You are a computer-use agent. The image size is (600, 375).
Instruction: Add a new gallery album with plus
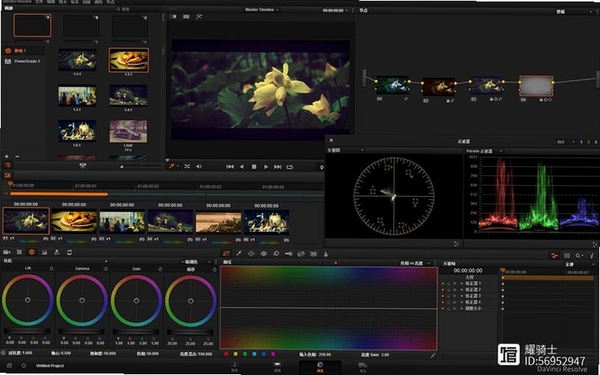(x=7, y=157)
